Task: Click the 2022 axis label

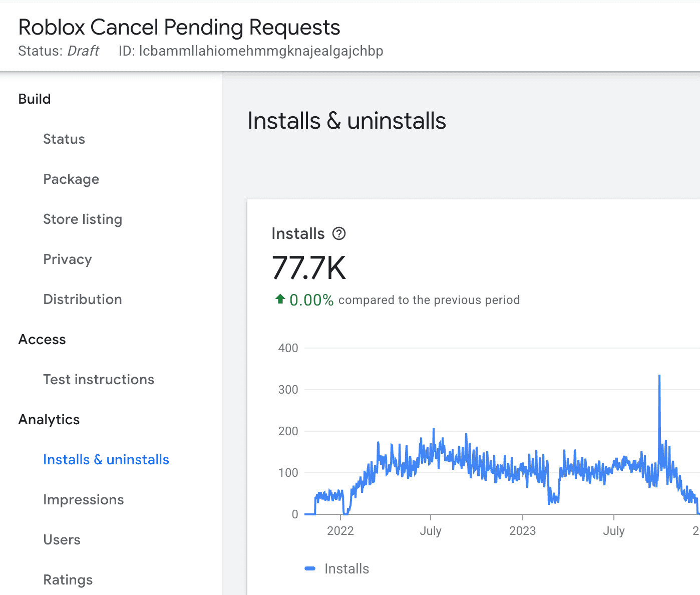Action: [x=340, y=531]
